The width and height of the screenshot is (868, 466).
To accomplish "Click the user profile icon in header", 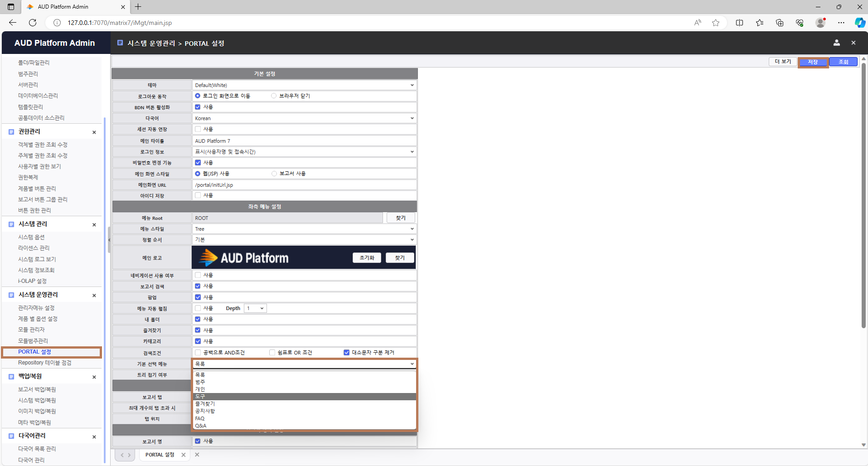I will pos(836,43).
